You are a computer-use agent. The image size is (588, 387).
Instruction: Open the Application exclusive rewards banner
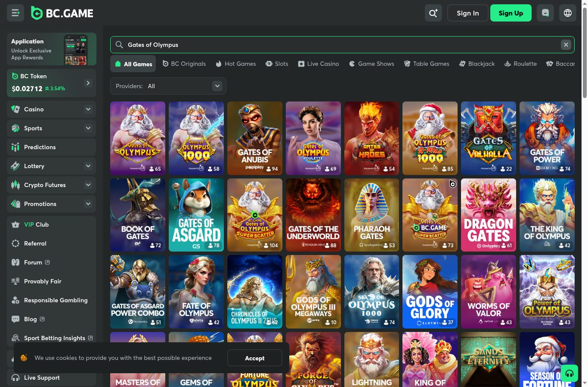point(52,49)
